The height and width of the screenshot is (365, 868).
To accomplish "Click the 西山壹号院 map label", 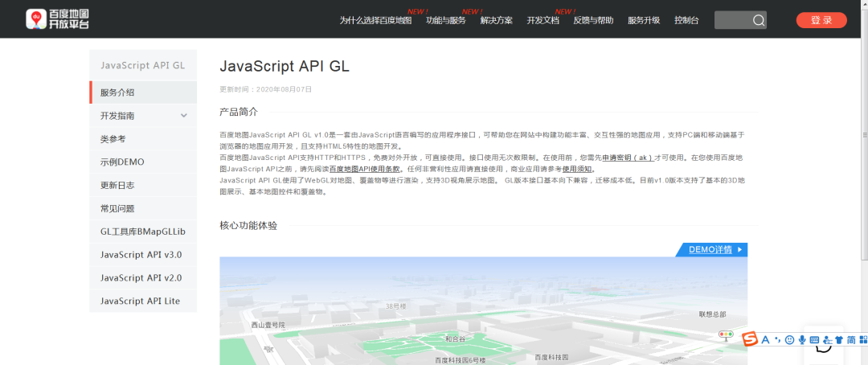I will coord(268,325).
